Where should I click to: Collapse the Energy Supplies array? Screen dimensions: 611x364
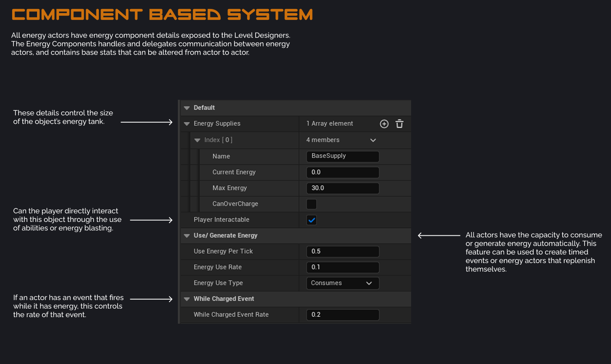pos(187,124)
